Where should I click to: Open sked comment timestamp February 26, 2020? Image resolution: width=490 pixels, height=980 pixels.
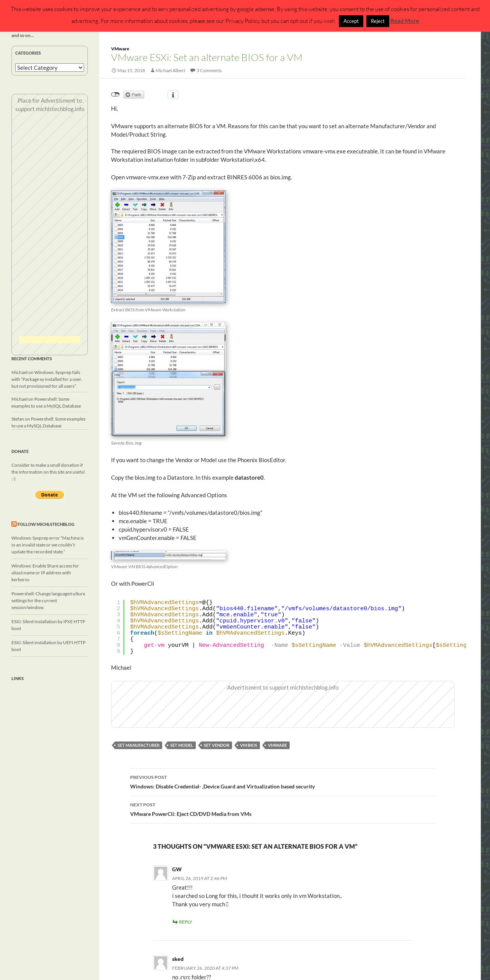coord(205,968)
